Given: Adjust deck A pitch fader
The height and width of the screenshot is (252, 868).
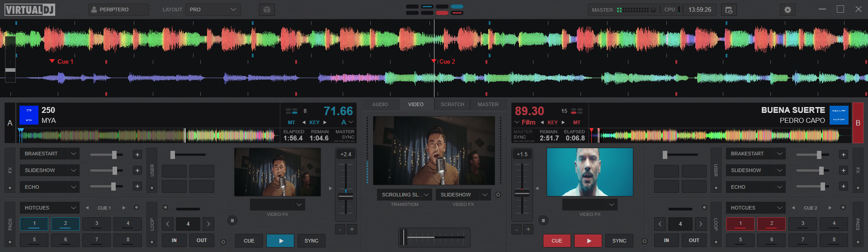Looking at the screenshot, I should tap(346, 196).
